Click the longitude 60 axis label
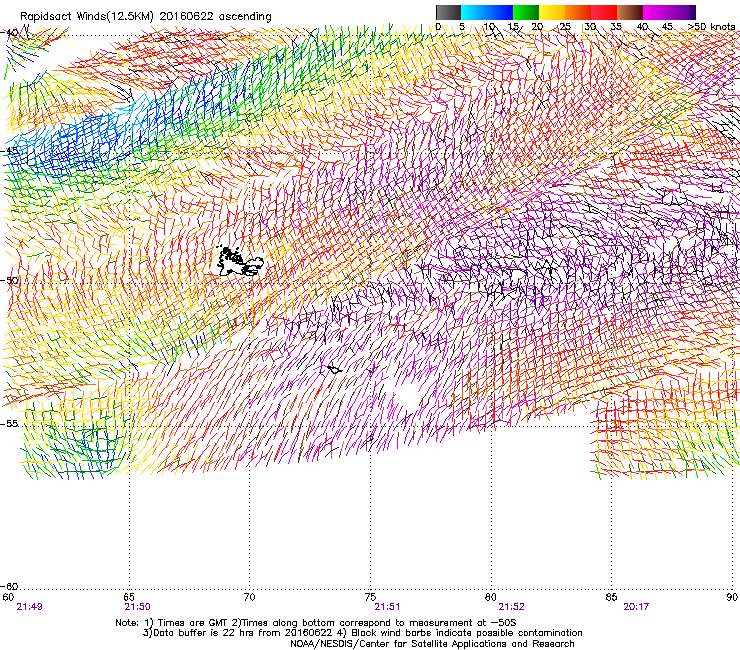The height and width of the screenshot is (650, 740). (x=8, y=597)
